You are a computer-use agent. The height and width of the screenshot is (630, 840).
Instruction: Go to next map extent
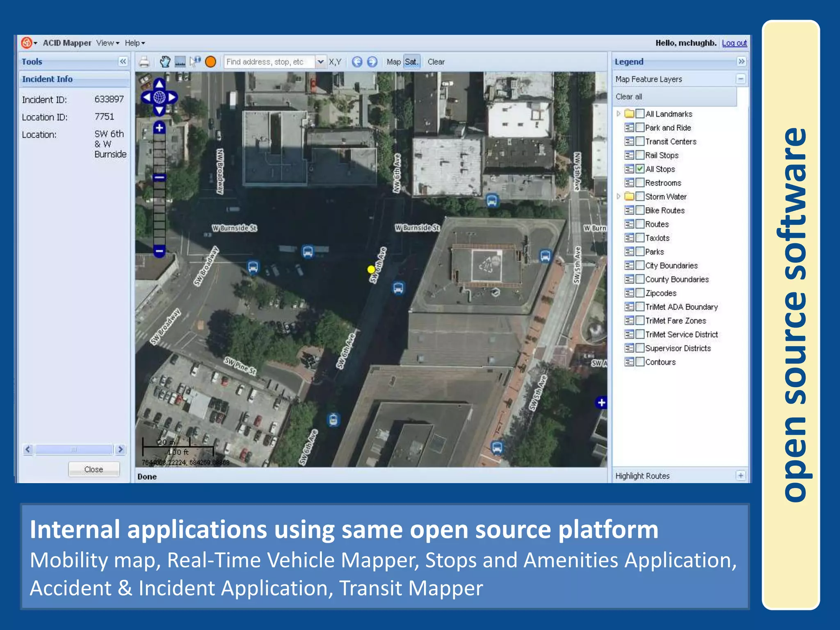coord(372,62)
